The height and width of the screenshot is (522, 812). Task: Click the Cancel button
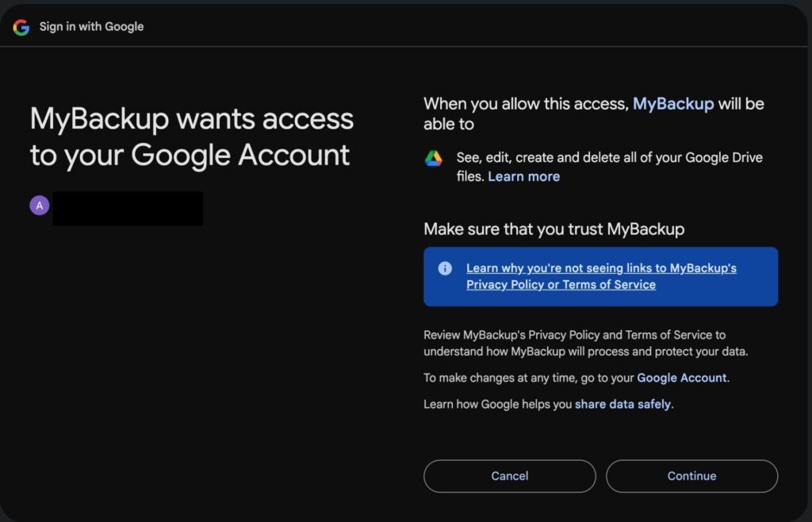(510, 476)
